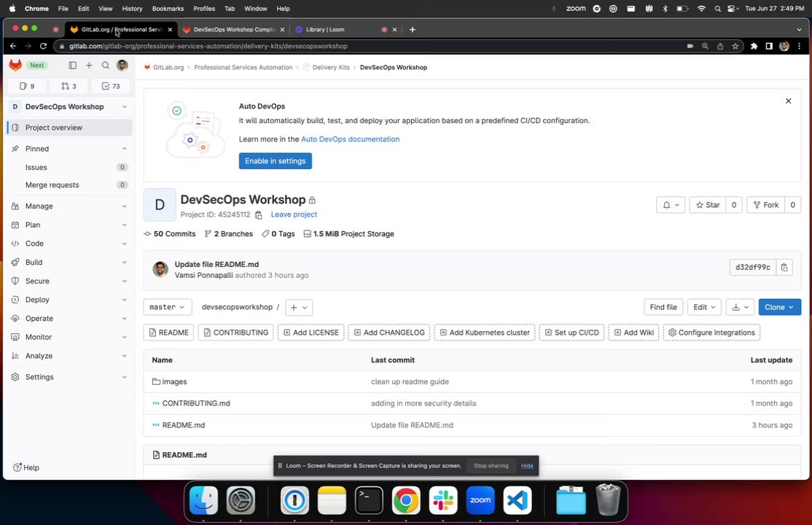Image resolution: width=812 pixels, height=525 pixels.
Task: Open Zoom from the Dock
Action: pyautogui.click(x=480, y=500)
